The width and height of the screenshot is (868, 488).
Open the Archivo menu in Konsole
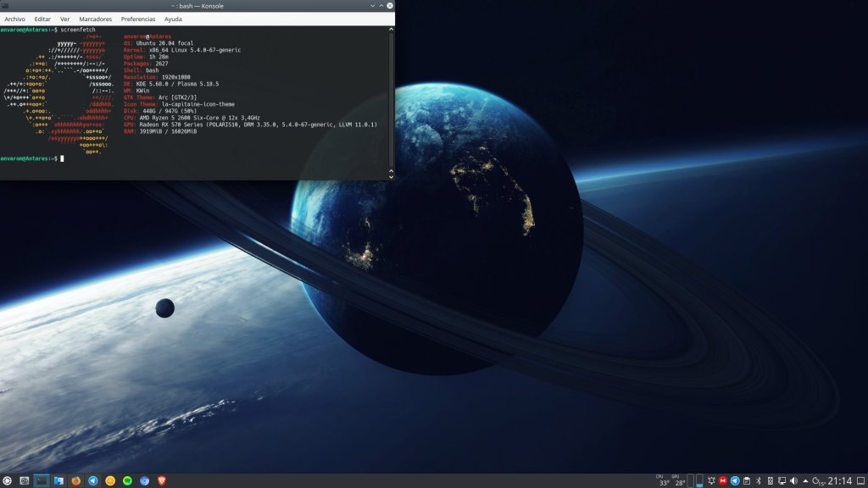(x=14, y=19)
